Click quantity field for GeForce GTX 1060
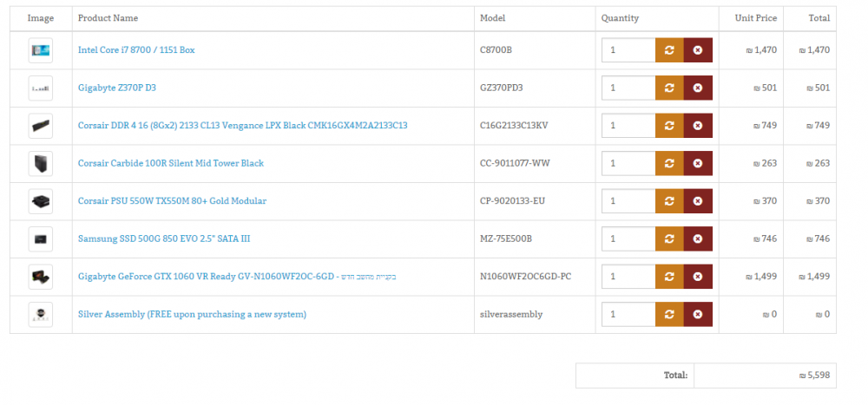The image size is (868, 405). click(x=628, y=276)
